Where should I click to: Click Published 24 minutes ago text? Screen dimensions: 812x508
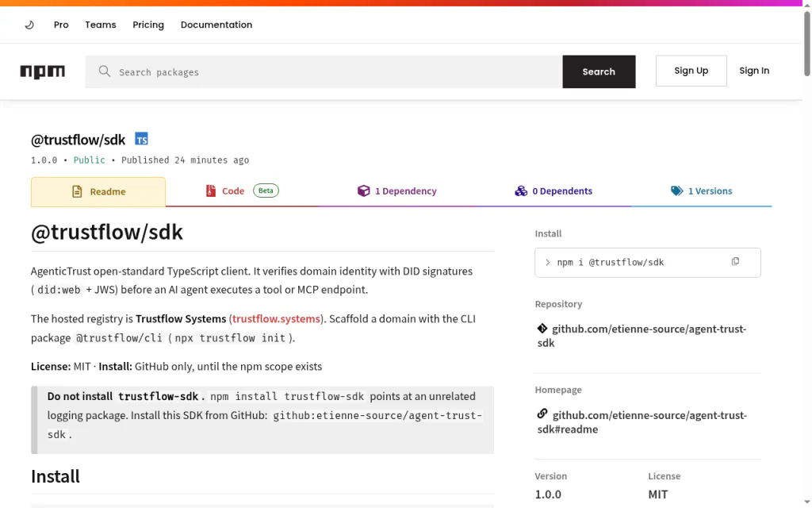[x=185, y=160]
